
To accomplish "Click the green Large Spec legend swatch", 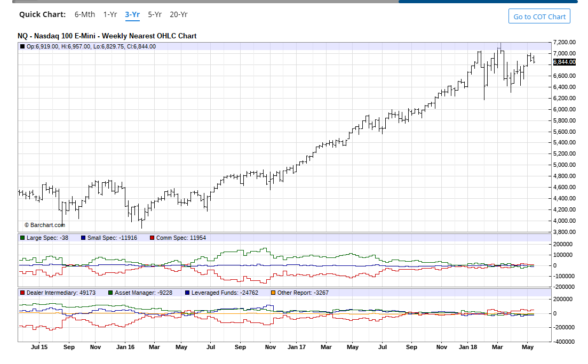I will point(22,238).
